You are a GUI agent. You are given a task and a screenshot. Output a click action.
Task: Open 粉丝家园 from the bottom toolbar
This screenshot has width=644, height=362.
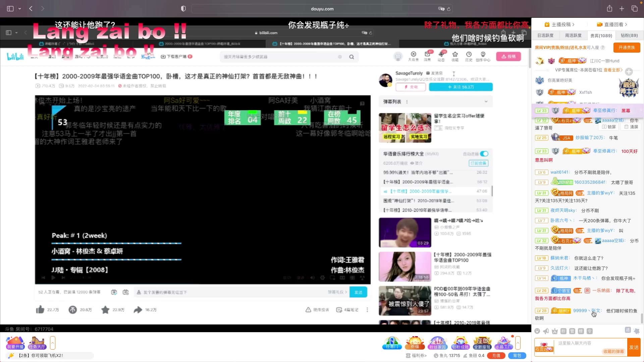click(437, 343)
